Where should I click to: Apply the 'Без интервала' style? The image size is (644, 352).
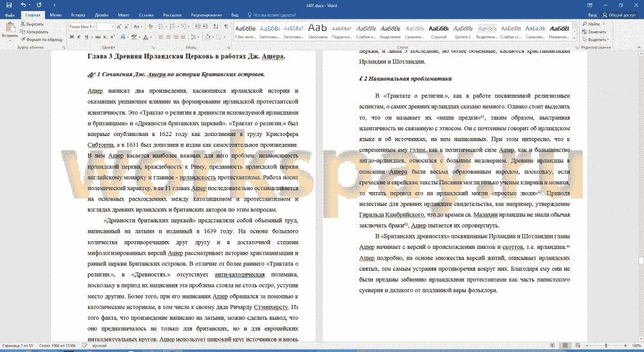[x=245, y=32]
